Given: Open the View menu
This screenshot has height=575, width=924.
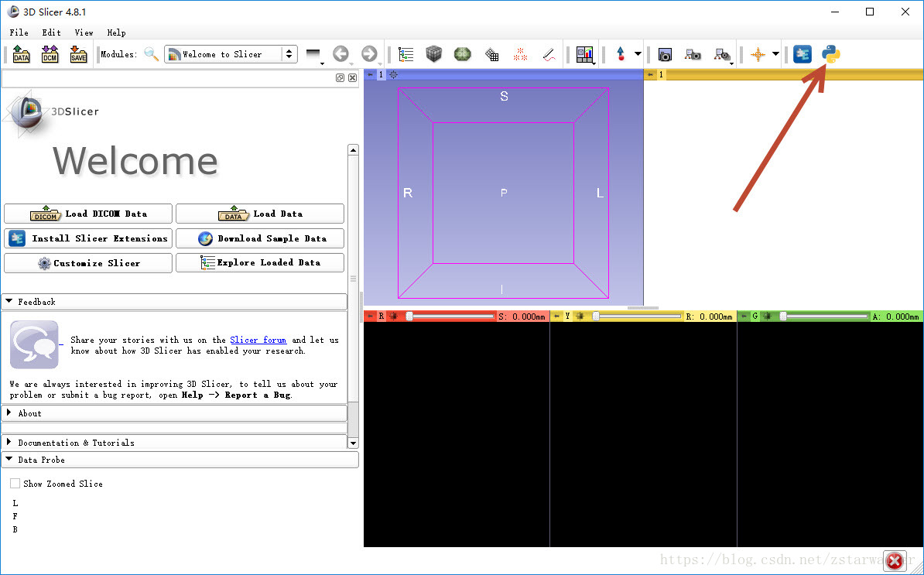Looking at the screenshot, I should [x=84, y=33].
